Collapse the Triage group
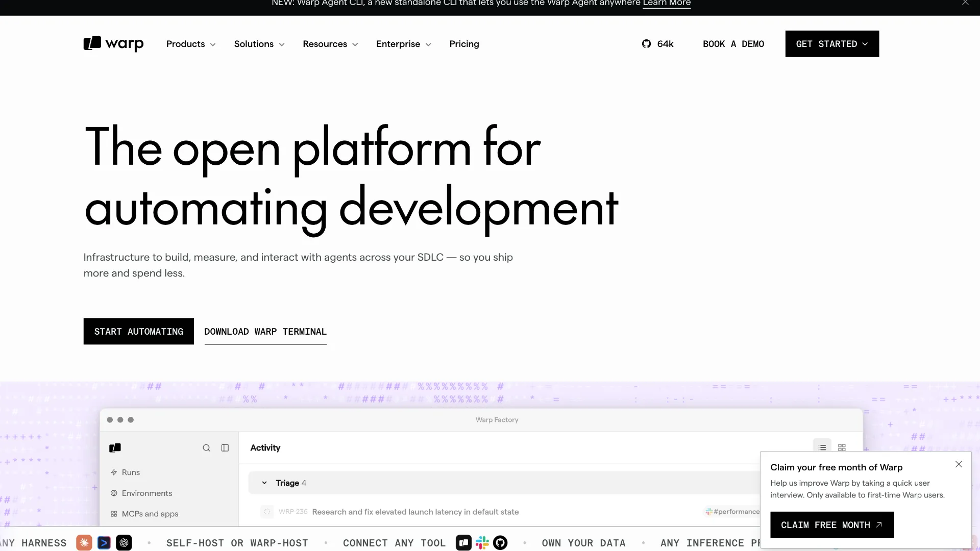The image size is (980, 551). (264, 483)
